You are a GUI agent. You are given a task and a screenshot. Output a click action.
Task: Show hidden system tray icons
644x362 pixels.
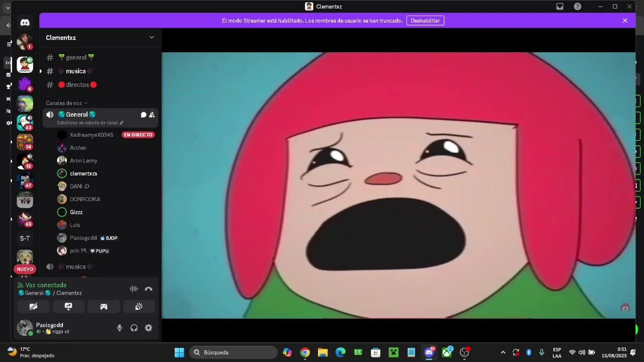coord(503,352)
